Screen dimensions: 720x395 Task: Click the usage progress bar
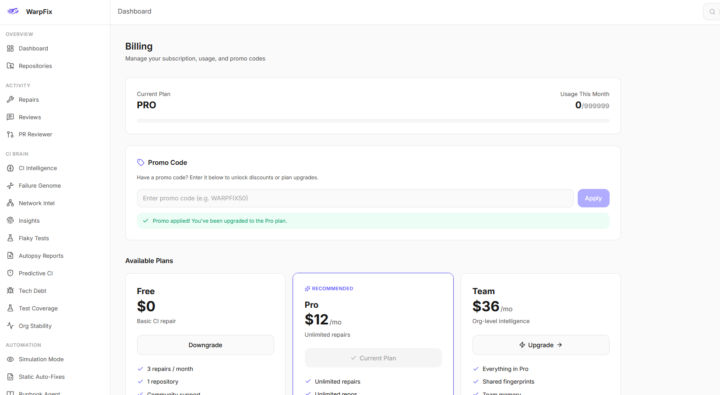pos(373,121)
